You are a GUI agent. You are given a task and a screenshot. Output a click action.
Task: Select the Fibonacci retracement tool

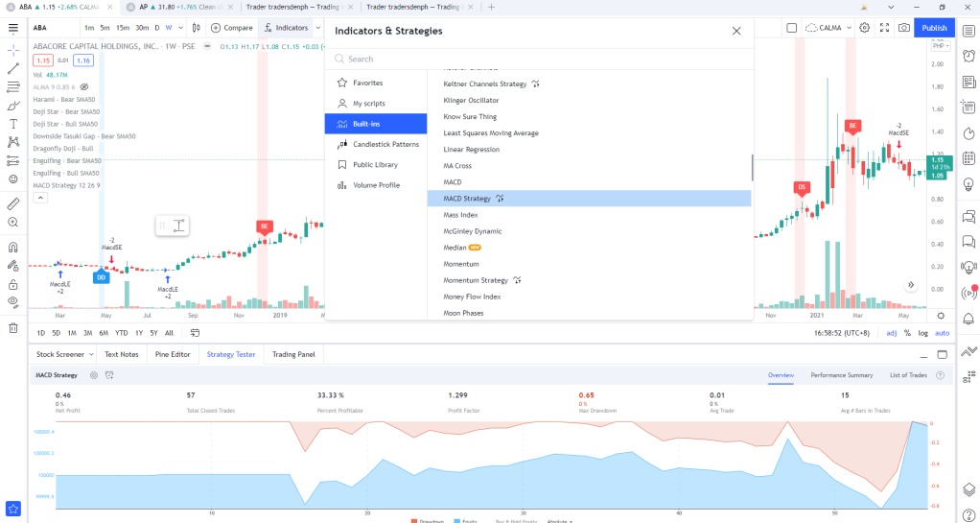click(13, 87)
